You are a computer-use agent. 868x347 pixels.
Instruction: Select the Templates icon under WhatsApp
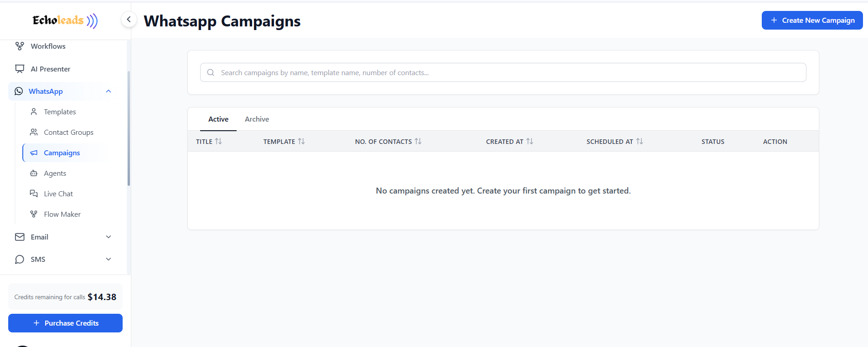pyautogui.click(x=34, y=112)
